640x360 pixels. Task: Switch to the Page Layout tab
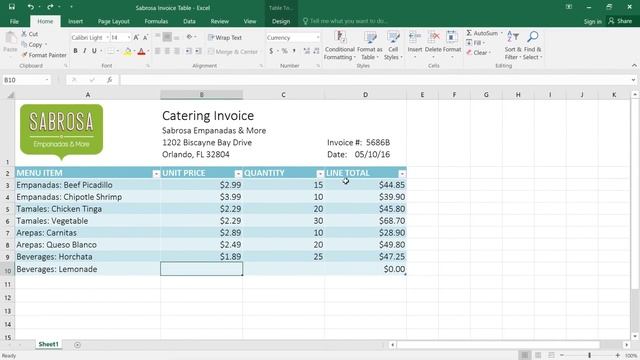pyautogui.click(x=113, y=21)
